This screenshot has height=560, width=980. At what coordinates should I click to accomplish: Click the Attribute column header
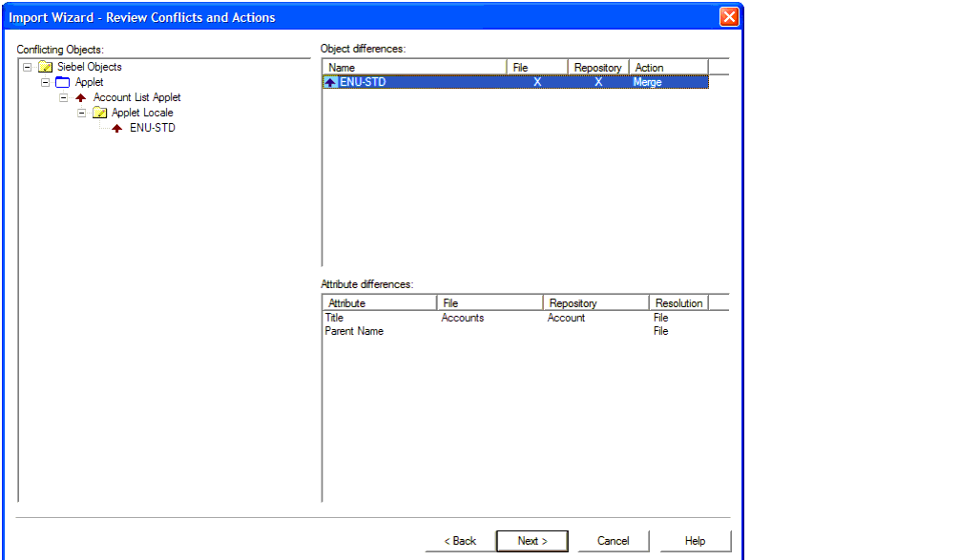(380, 303)
